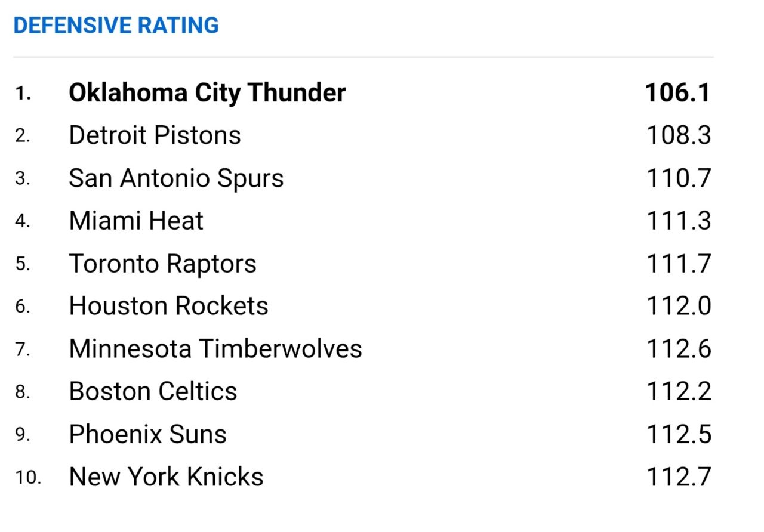Viewport: 764px width, 532px height.
Task: Open the Oklahoma City Thunder team link
Action: [x=207, y=93]
